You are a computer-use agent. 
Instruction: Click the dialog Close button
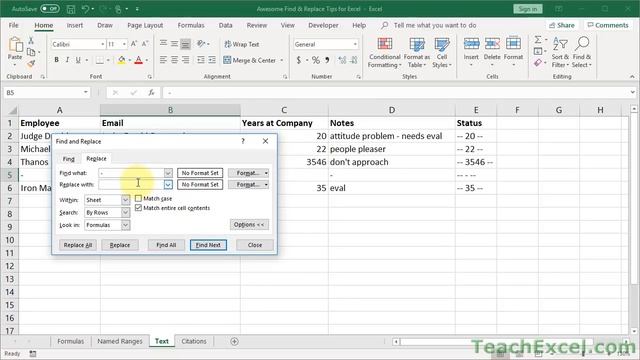[x=255, y=245]
